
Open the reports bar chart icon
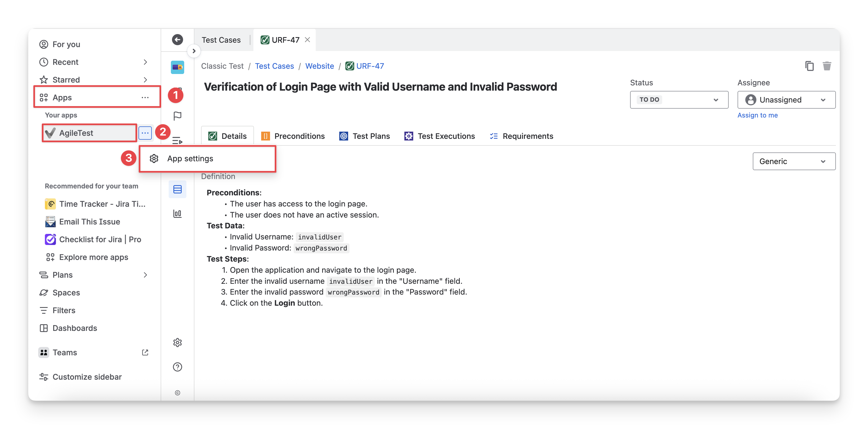(177, 213)
